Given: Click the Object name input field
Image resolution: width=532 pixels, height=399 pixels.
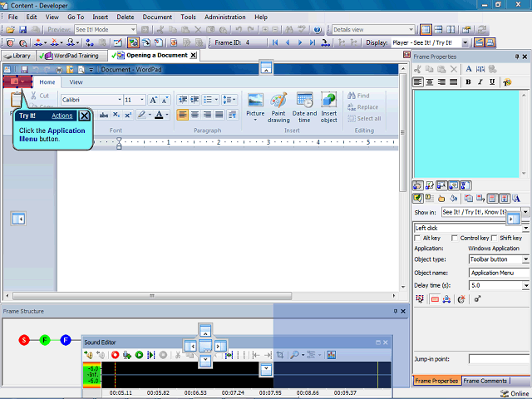Looking at the screenshot, I should (x=499, y=273).
